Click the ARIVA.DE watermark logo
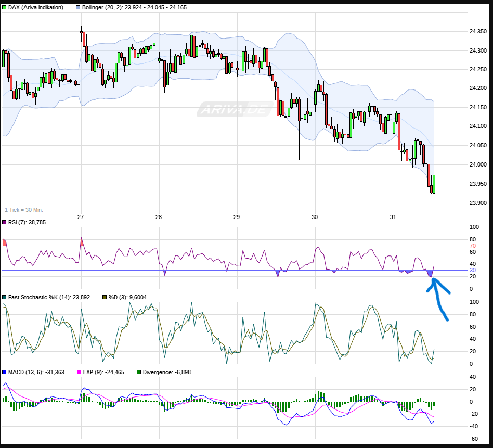Image resolution: width=493 pixels, height=448 pixels. click(x=234, y=110)
